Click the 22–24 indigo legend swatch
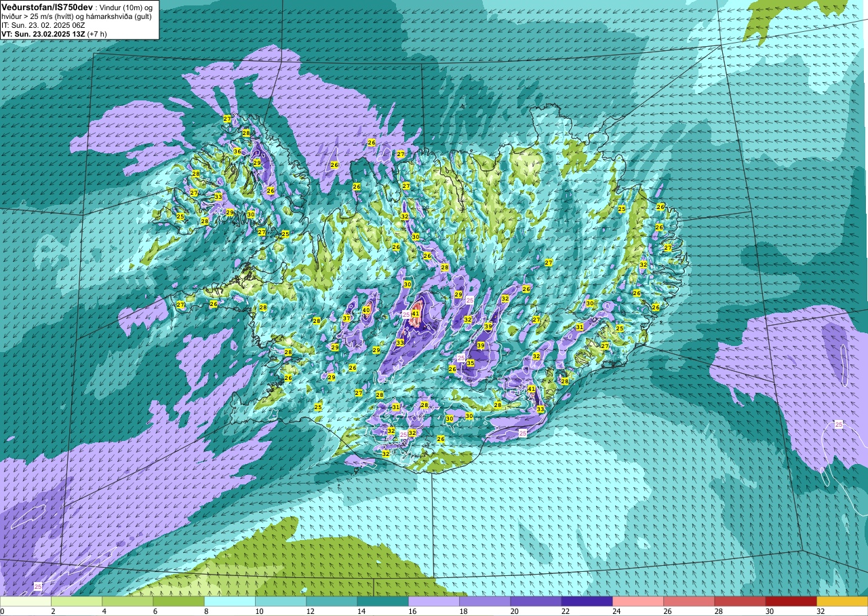The height and width of the screenshot is (616, 868). coord(587,601)
